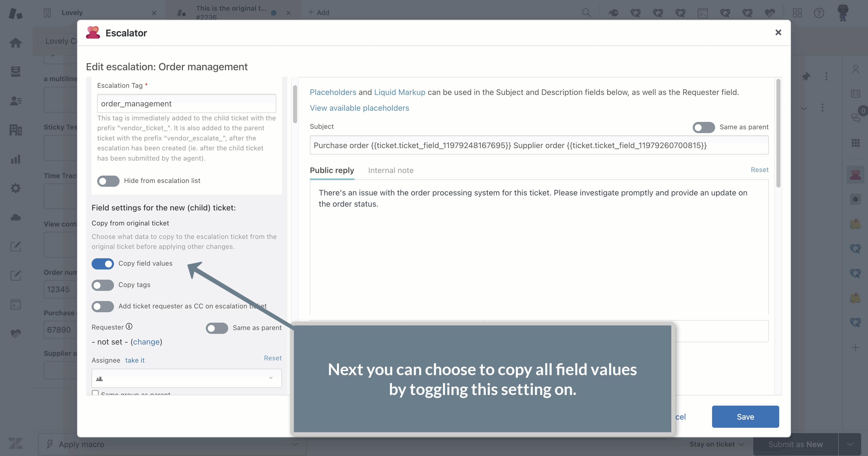868x456 pixels.
Task: Open the Liquid Markup link
Action: point(400,92)
